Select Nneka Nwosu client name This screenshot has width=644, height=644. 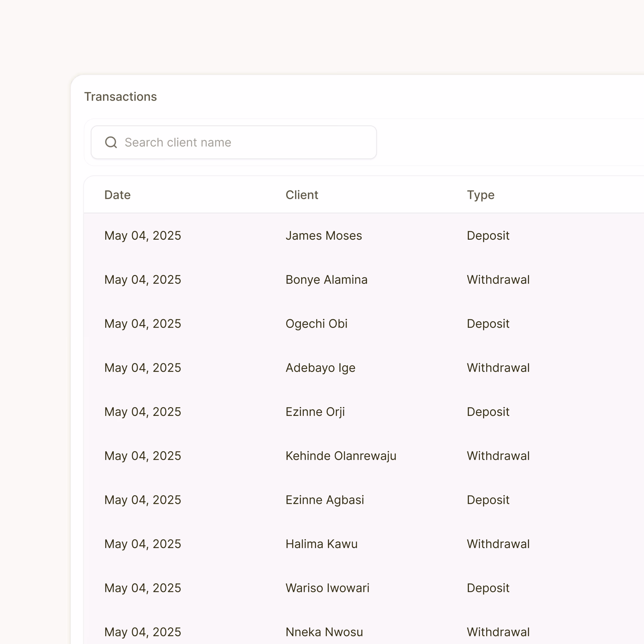[x=324, y=632]
